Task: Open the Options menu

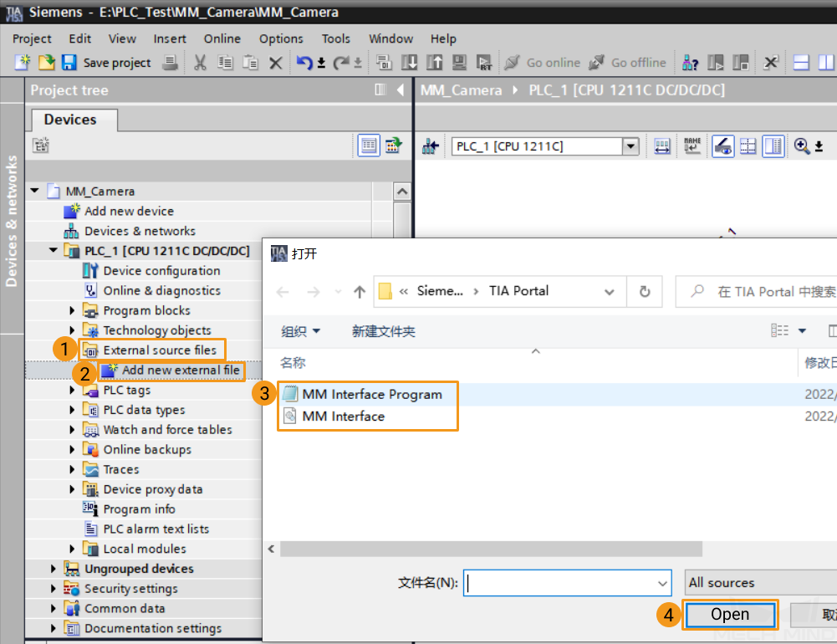Action: [x=281, y=38]
